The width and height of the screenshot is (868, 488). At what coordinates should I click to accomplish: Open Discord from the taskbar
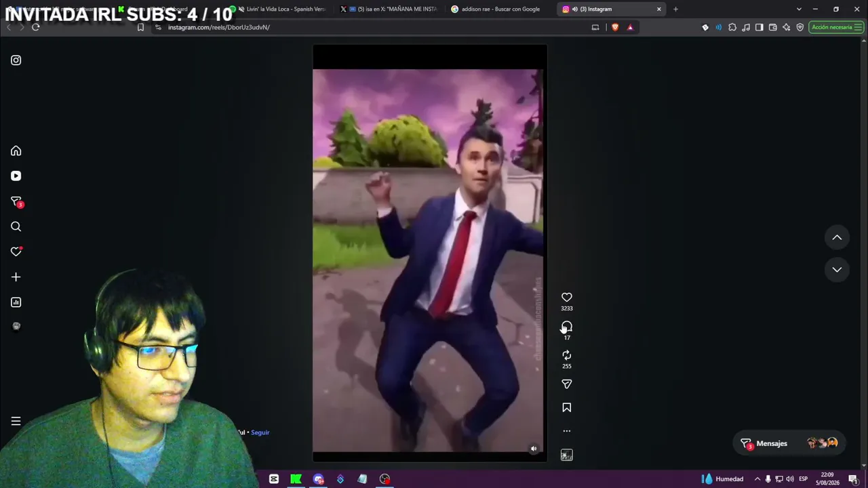click(x=319, y=479)
